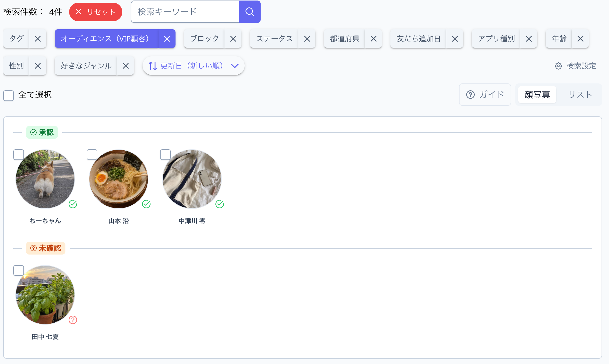Open the 都道府県 filter selector
This screenshot has height=364, width=609.
pyautogui.click(x=344, y=39)
